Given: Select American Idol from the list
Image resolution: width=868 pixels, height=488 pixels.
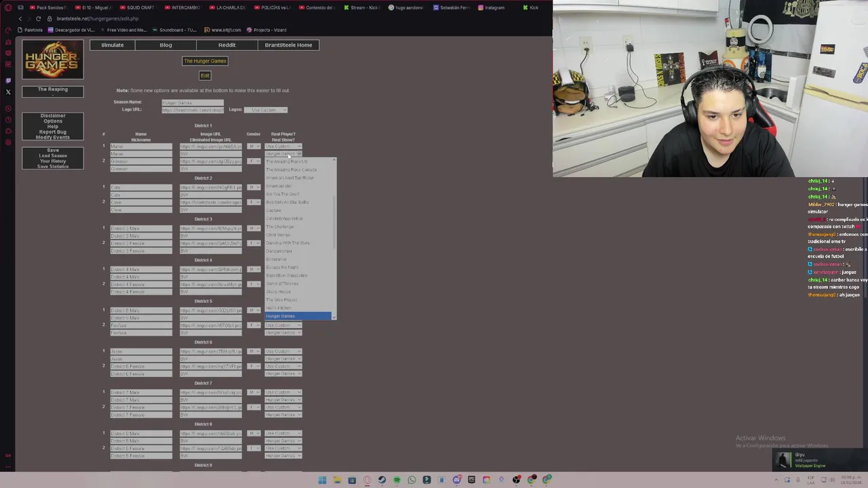Looking at the screenshot, I should click(298, 186).
